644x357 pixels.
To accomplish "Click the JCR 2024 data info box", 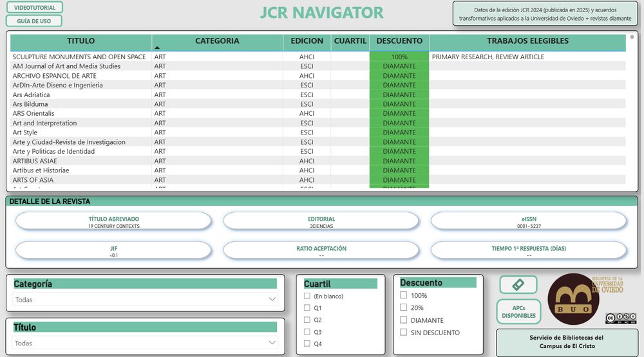I will click(545, 14).
